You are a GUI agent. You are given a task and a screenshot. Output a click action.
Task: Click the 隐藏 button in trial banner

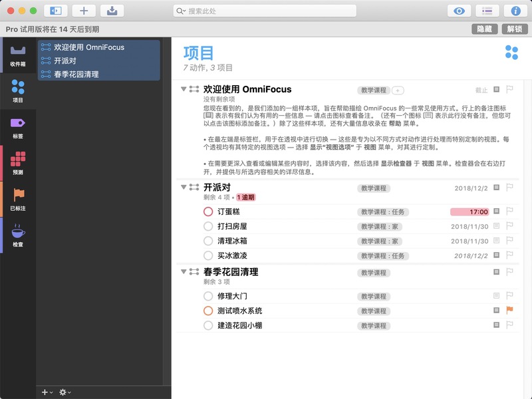click(x=484, y=29)
